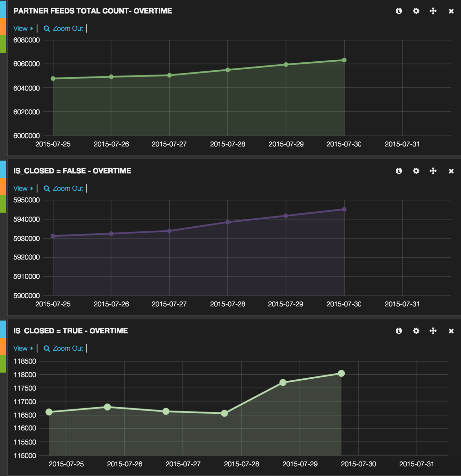Click move icon on Partner Feeds Total Count panel
This screenshot has height=476, width=461.
pos(433,11)
